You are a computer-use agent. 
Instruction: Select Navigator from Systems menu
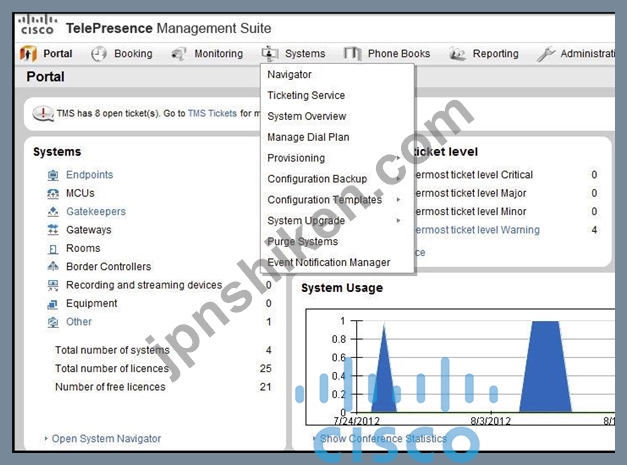coord(290,74)
